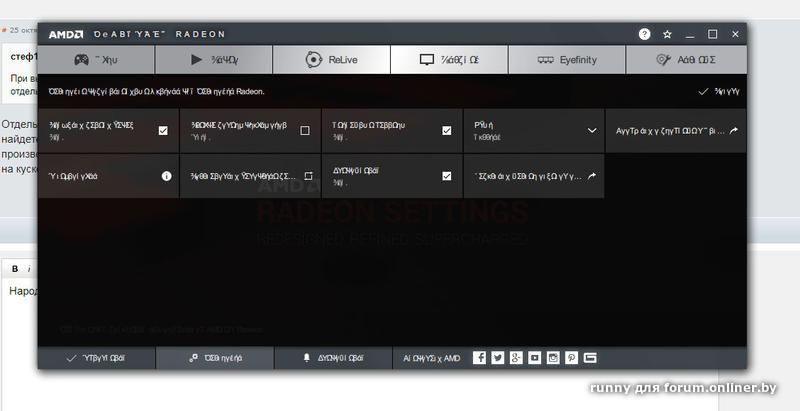Screen dimensions: 800x411
Task: Click the switch-mode square arrows icon tile
Action: click(x=308, y=176)
